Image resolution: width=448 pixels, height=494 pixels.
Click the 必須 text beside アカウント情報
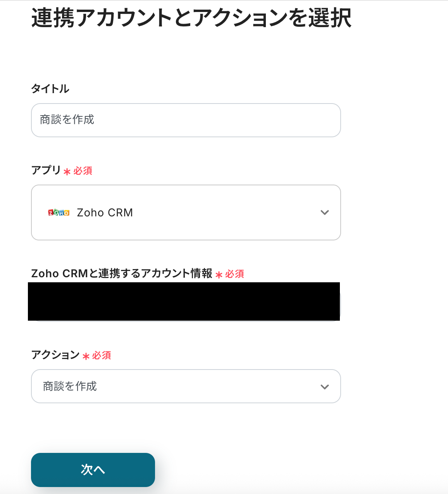(x=235, y=274)
